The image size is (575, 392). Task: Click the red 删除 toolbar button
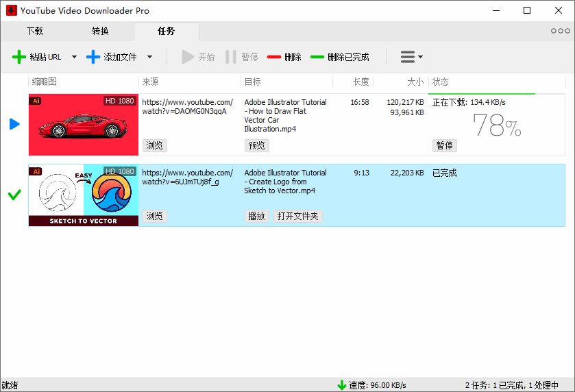click(284, 57)
